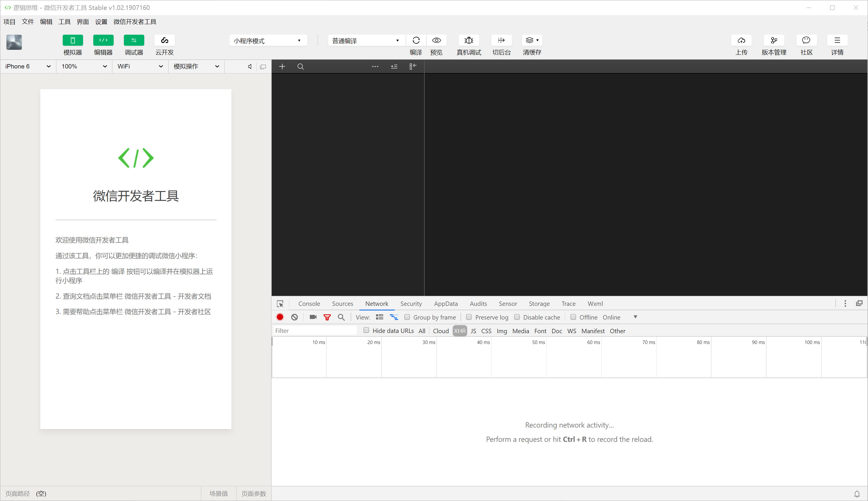
Task: Open the 普通编译 compile mode dropdown
Action: (x=366, y=40)
